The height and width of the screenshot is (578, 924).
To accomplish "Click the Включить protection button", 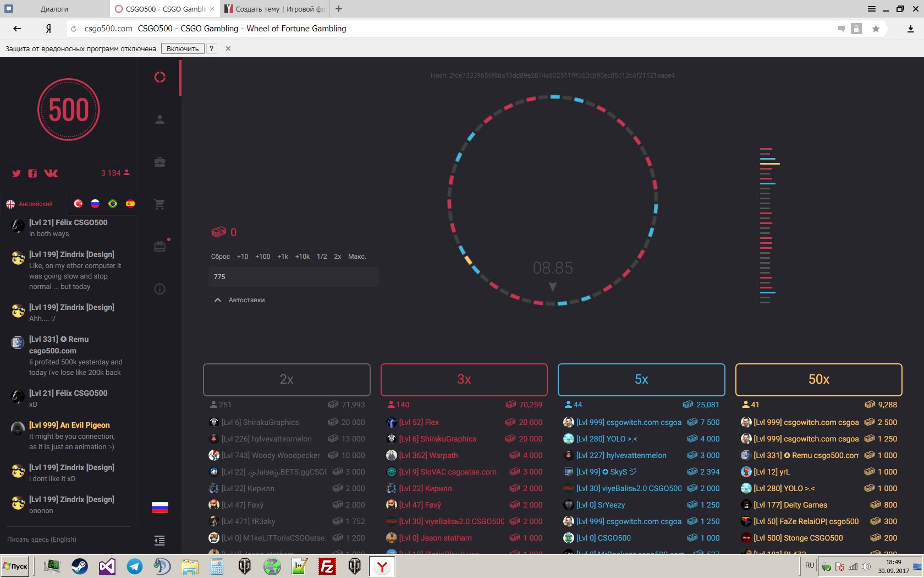I will (x=183, y=48).
